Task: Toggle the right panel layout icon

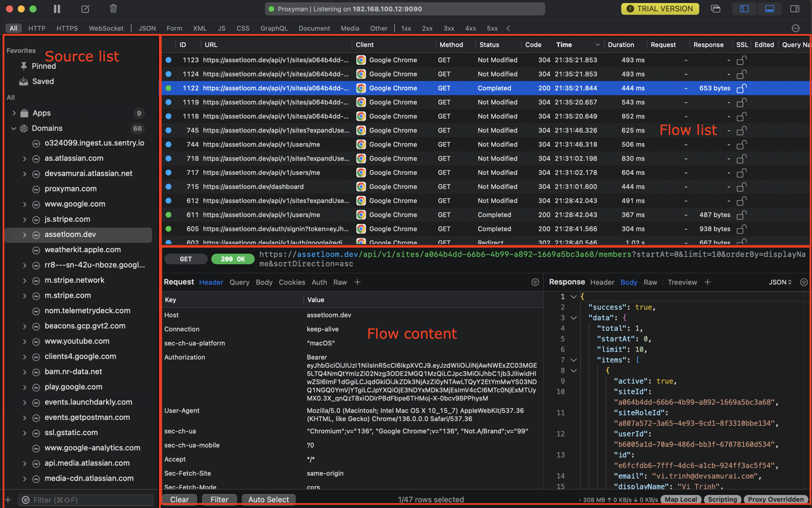Action: 795,9
